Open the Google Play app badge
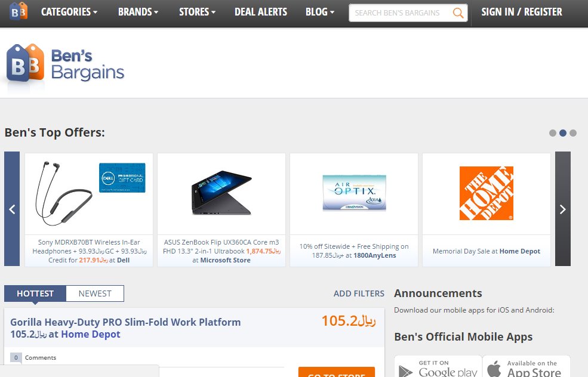 438,367
